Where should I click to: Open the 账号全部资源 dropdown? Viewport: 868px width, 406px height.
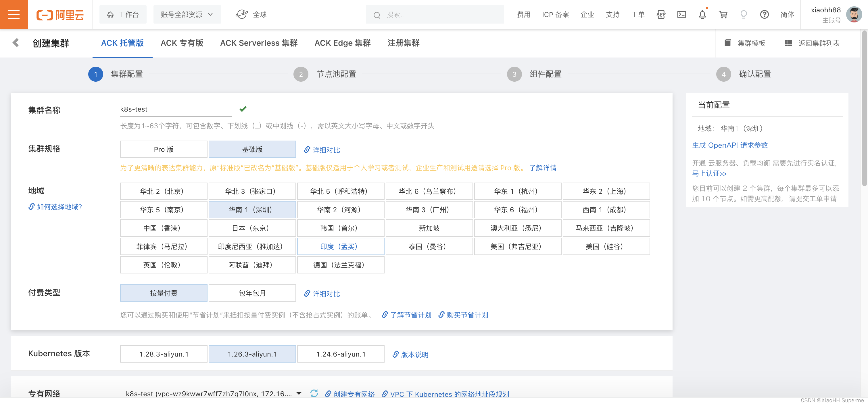point(187,14)
